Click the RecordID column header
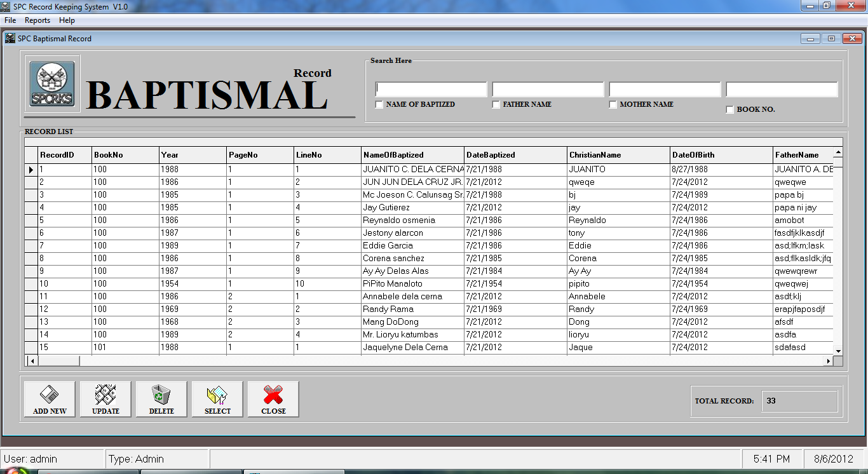This screenshot has width=868, height=474. (65, 155)
